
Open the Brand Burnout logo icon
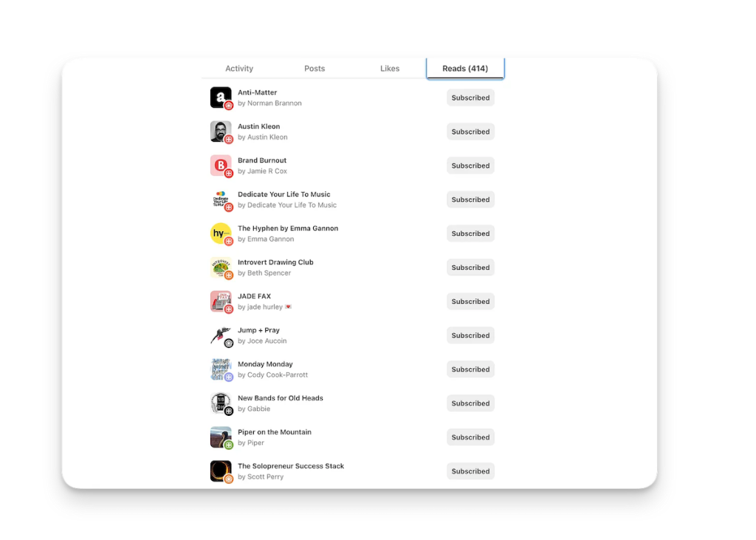pos(221,165)
